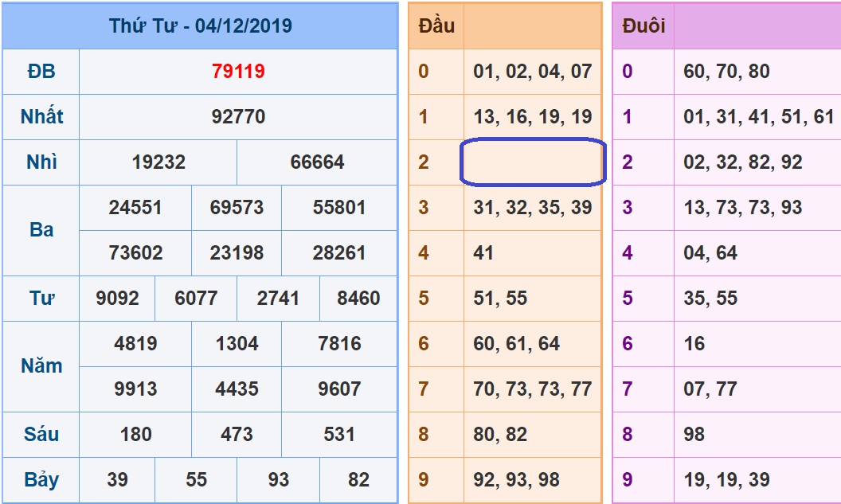Screen dimensions: 841x504
Task: Click fourth prize number 6077
Action: tap(196, 299)
